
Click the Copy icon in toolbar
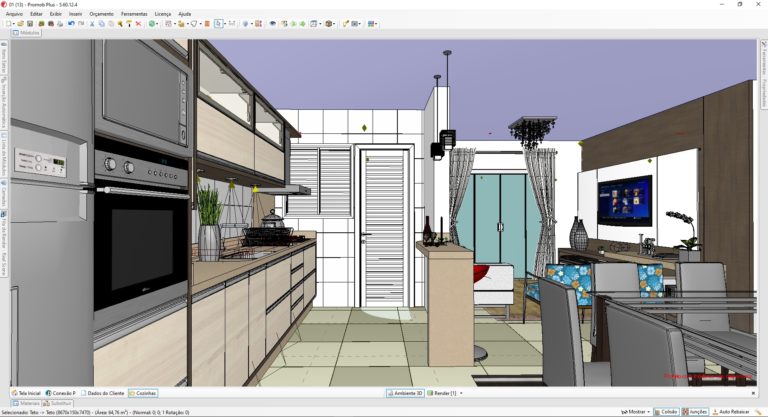101,23
